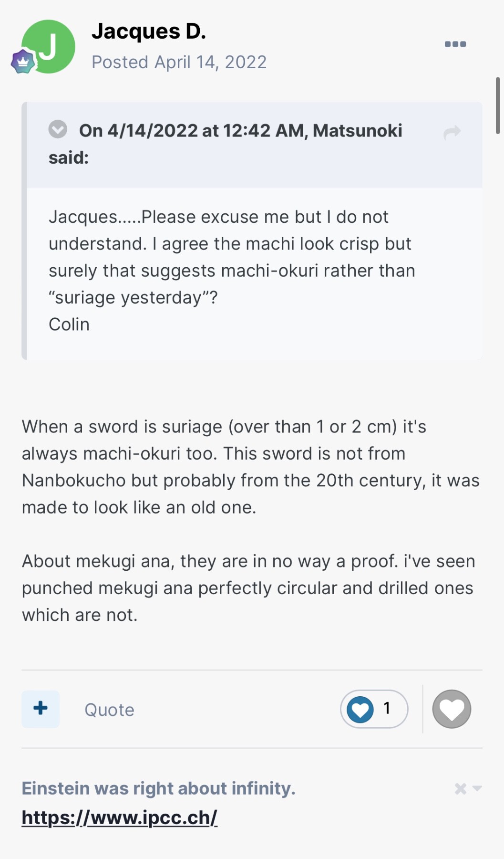
Task: Click the crown rank badge icon
Action: tap(23, 62)
